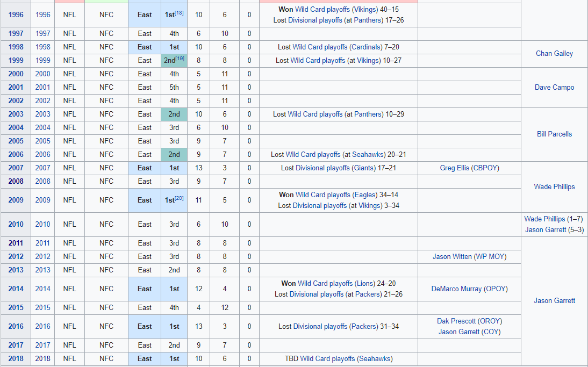Open the Giants link in 2007 playoffs

point(364,168)
